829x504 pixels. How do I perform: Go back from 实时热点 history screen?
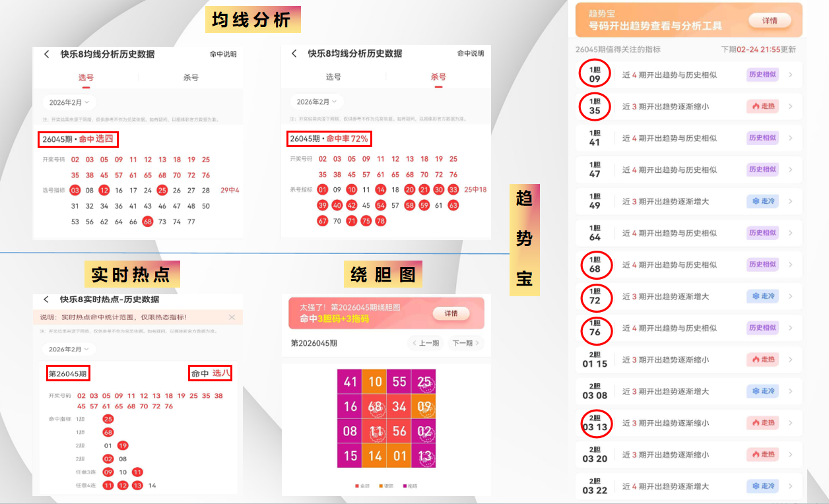coord(46,299)
